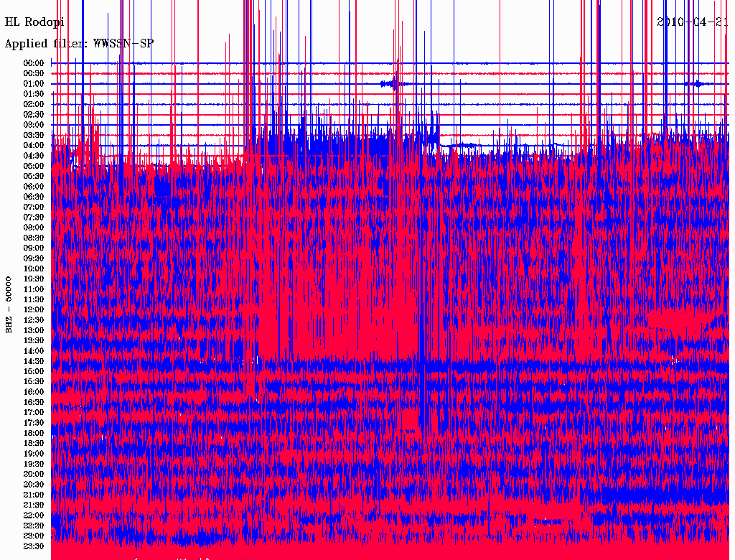The height and width of the screenshot is (560, 735).
Task: Select the 05:00 time label
Action: [34, 166]
